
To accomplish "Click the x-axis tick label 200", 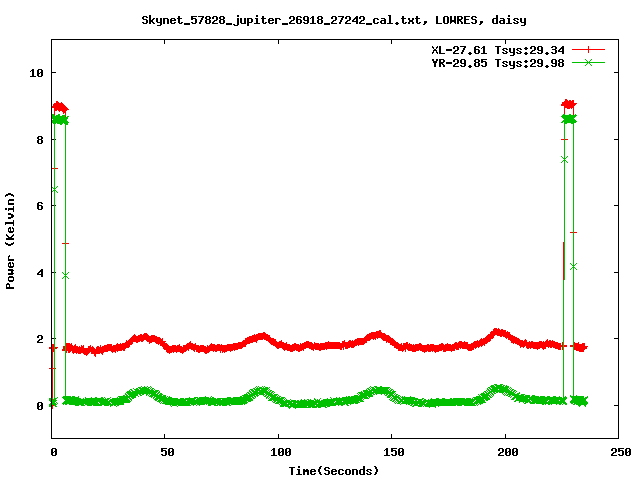I will (507, 452).
